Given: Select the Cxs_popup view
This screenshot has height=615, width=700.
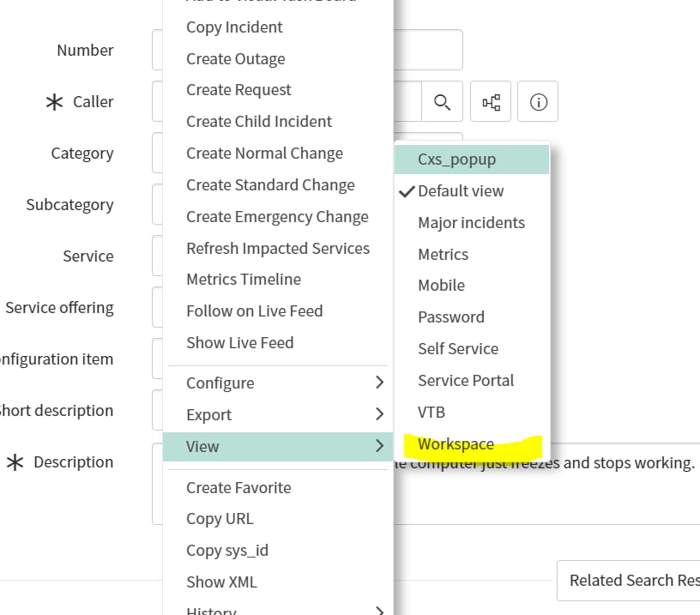Looking at the screenshot, I should pyautogui.click(x=456, y=159).
